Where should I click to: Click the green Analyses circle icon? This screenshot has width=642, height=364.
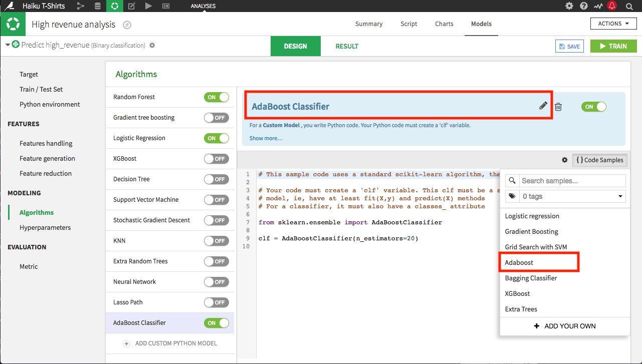(x=114, y=6)
